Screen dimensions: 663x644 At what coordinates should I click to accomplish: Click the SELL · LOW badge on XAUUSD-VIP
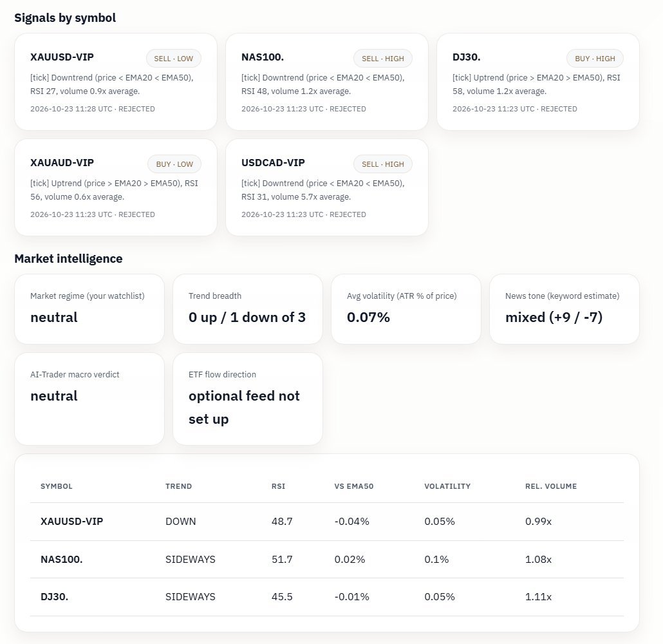173,59
